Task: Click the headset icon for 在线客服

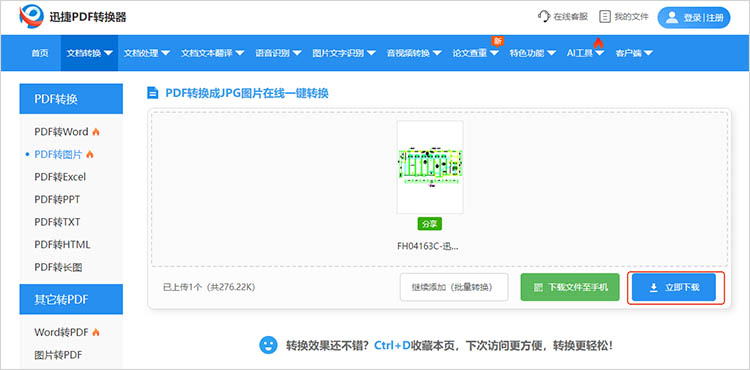Action: pos(544,17)
